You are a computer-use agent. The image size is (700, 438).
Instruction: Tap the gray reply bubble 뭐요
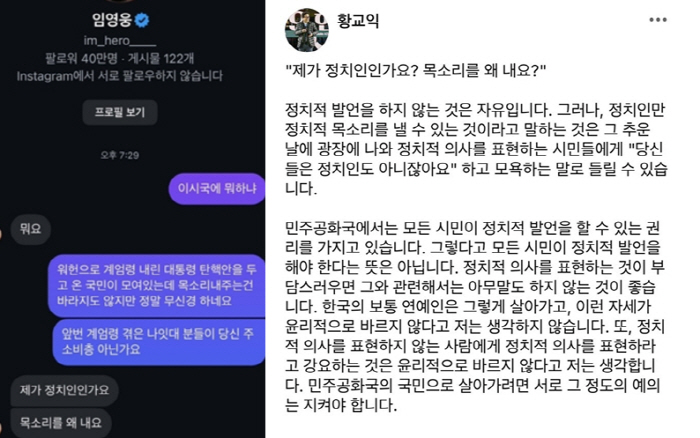[30, 229]
